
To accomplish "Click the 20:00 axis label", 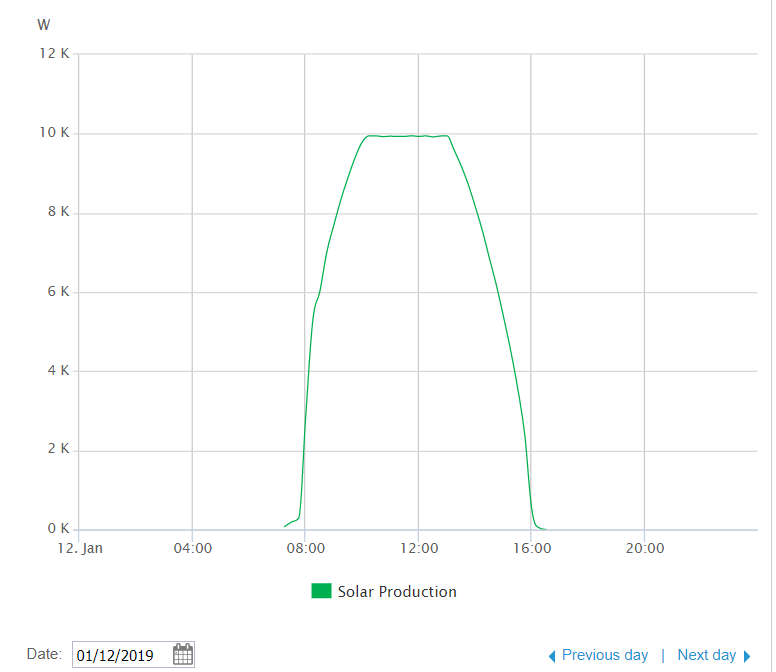I will pos(645,548).
